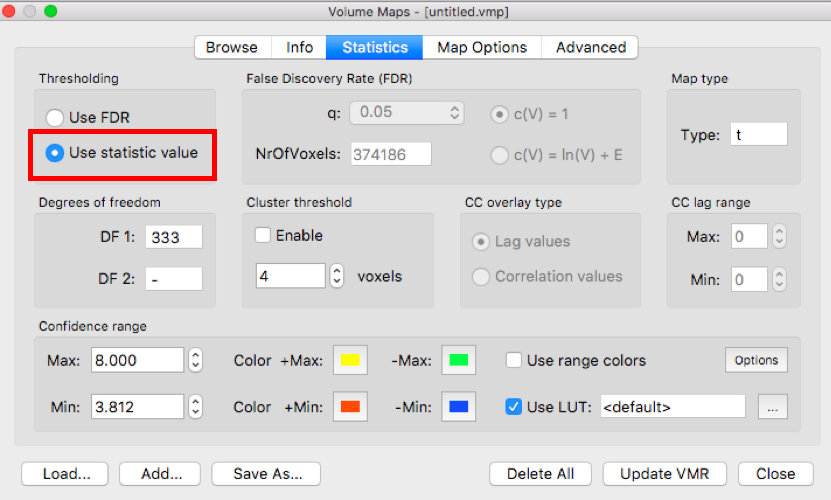
Task: Click the CC lag range Max stepper
Action: point(779,236)
